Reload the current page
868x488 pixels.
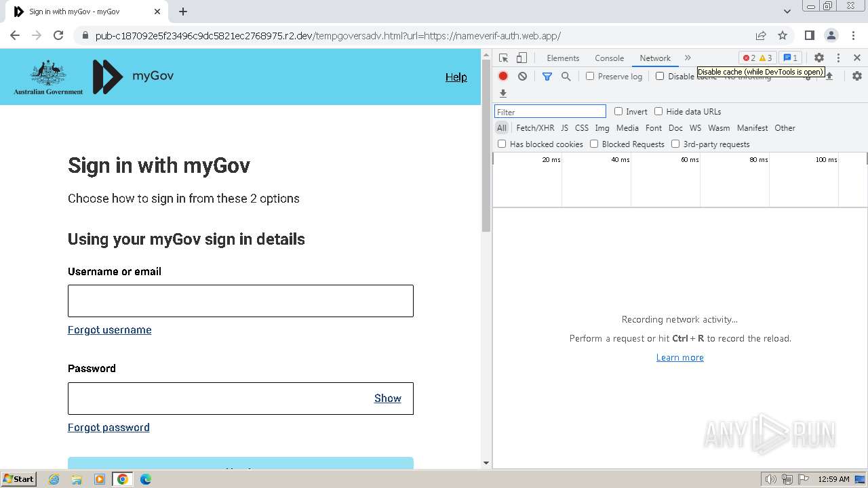coord(58,35)
